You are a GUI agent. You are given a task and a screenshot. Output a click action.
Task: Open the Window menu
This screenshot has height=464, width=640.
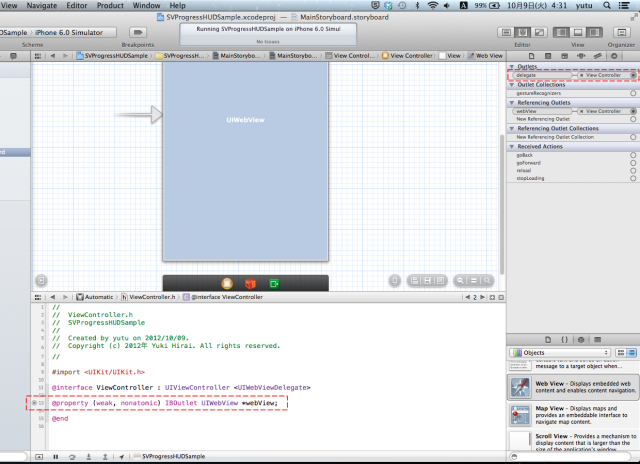point(147,5)
